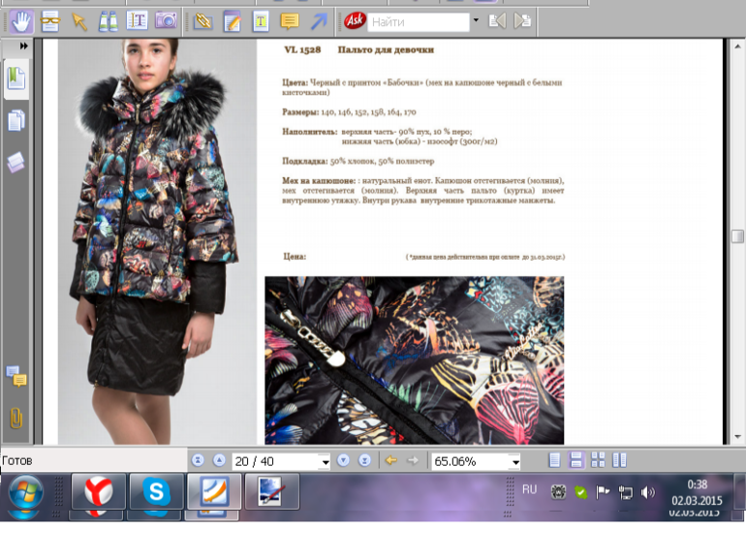The height and width of the screenshot is (560, 746).
Task: Switch to continuous page layout
Action: click(x=576, y=461)
